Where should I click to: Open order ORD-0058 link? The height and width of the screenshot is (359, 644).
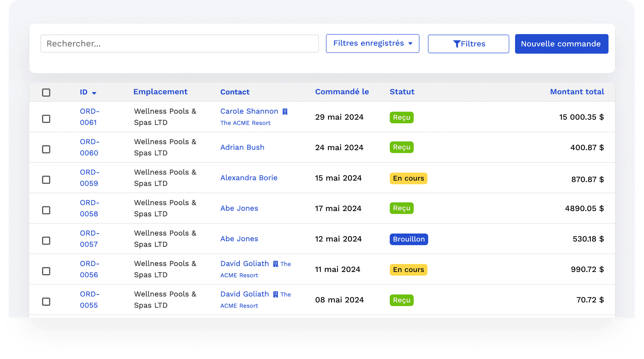tap(89, 208)
